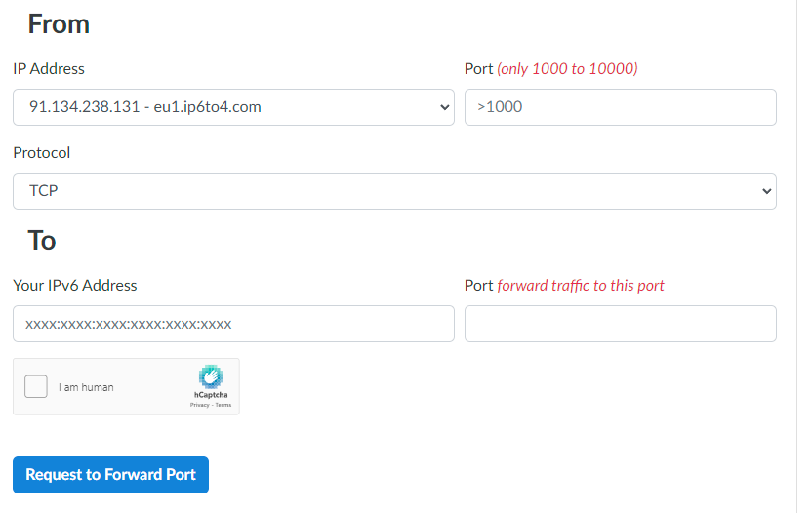Click the hCaptcha hand logo
Image resolution: width=812 pixels, height=513 pixels.
click(211, 377)
